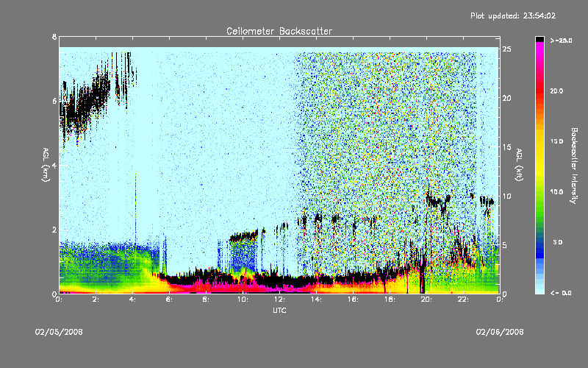Click the '5' tick on the kft axis
The width and height of the screenshot is (588, 368).
pyautogui.click(x=505, y=245)
